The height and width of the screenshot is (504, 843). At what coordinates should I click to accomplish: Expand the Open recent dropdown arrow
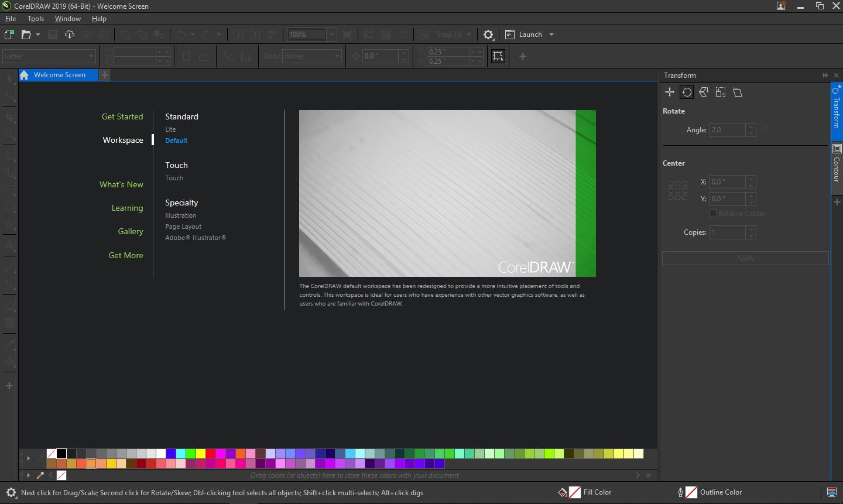click(38, 35)
